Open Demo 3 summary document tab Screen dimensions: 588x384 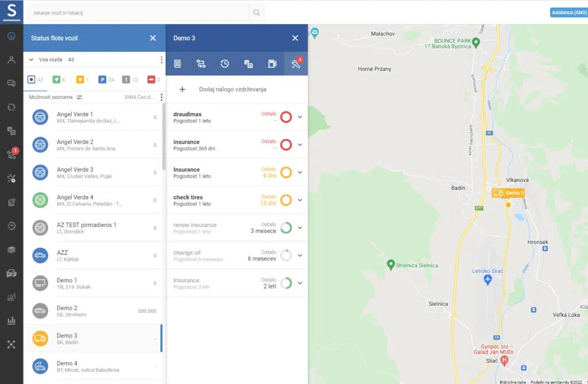pos(177,64)
